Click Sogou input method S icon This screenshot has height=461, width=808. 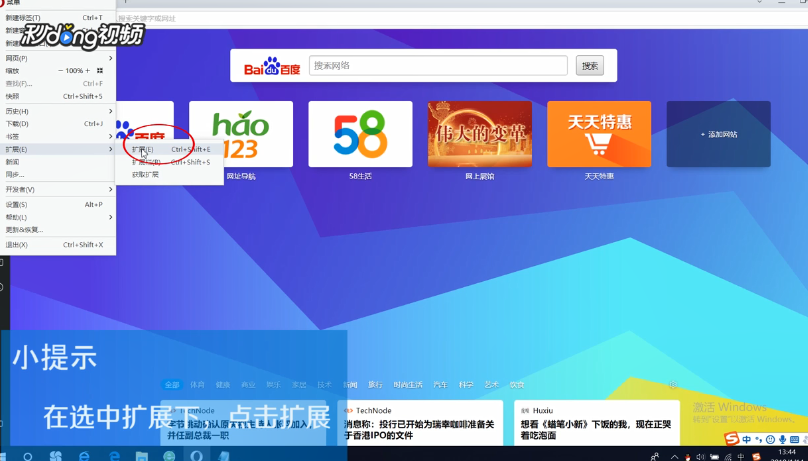(731, 439)
